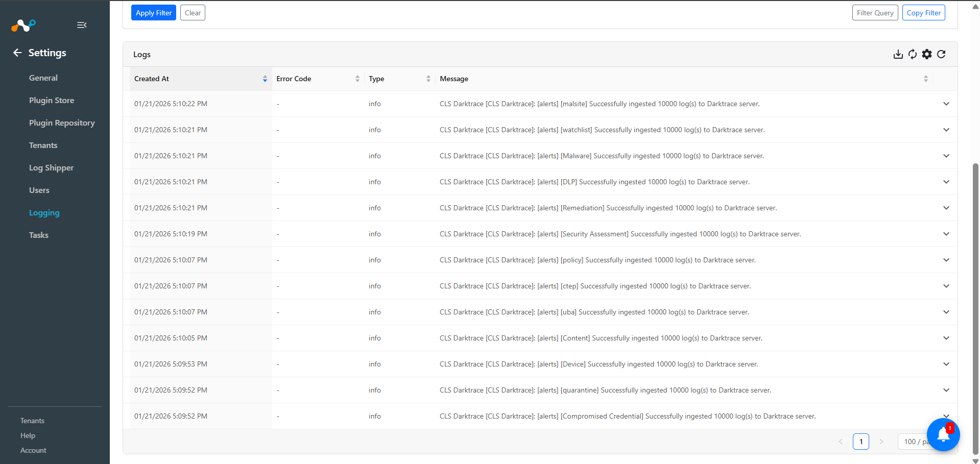The height and width of the screenshot is (464, 980).
Task: Open the logs table settings gear
Action: point(927,54)
